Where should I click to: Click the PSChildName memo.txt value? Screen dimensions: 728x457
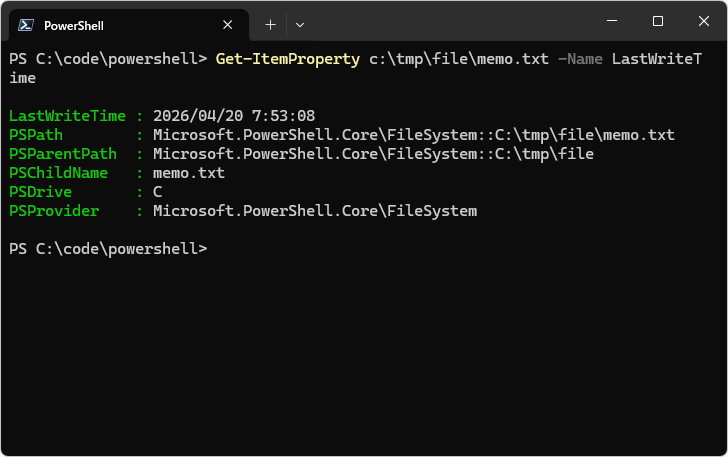189,173
